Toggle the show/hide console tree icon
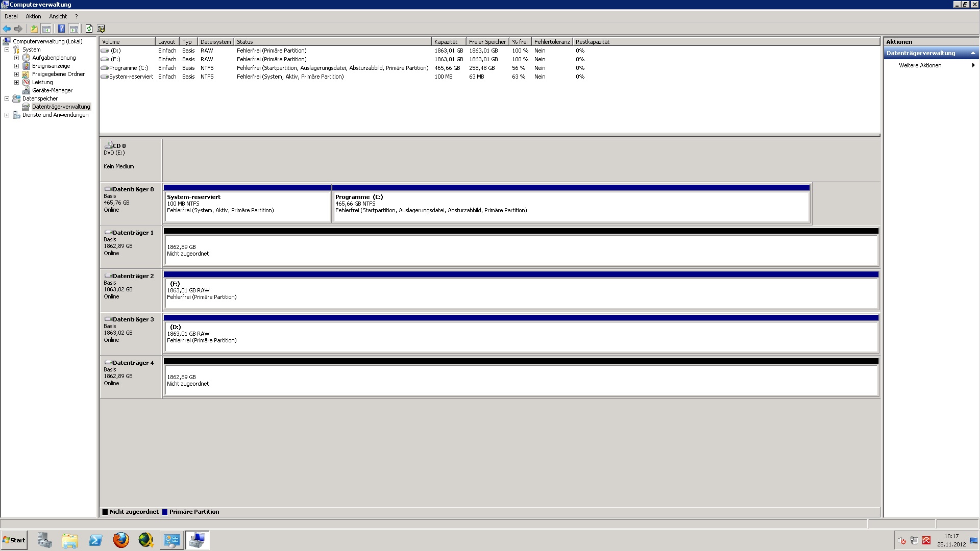Screen dimensions: 980x551 click(46, 29)
